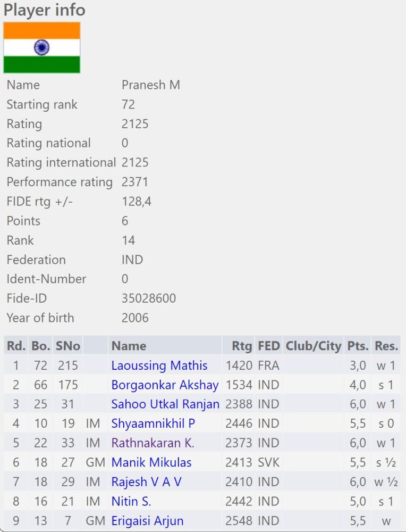The width and height of the screenshot is (406, 532).
Task: Open Rajesh V A V link
Action: pos(146,482)
